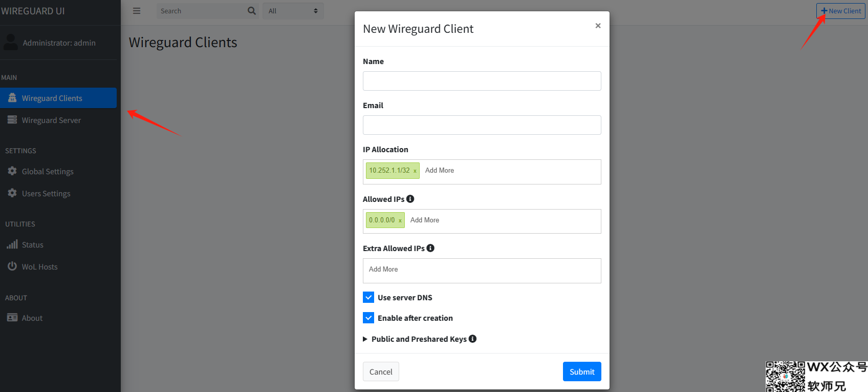Click the Cancel button

tap(381, 372)
